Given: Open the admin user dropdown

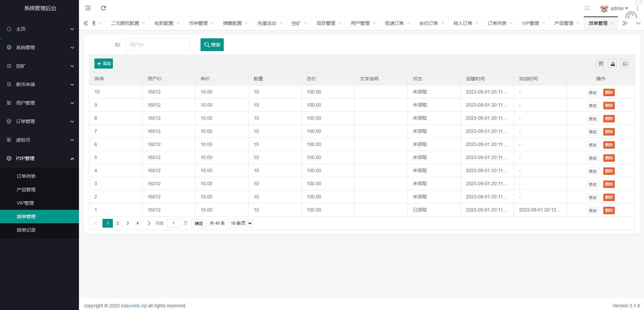Looking at the screenshot, I should [x=615, y=8].
